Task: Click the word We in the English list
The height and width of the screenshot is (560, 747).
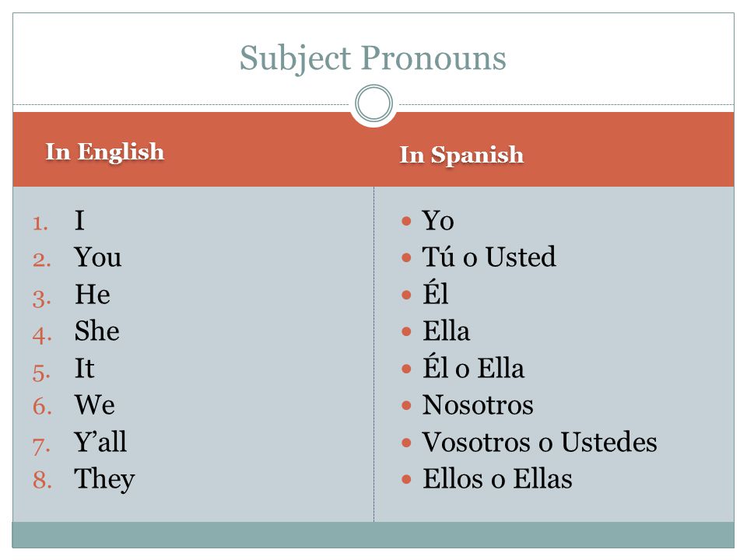Action: click(94, 404)
